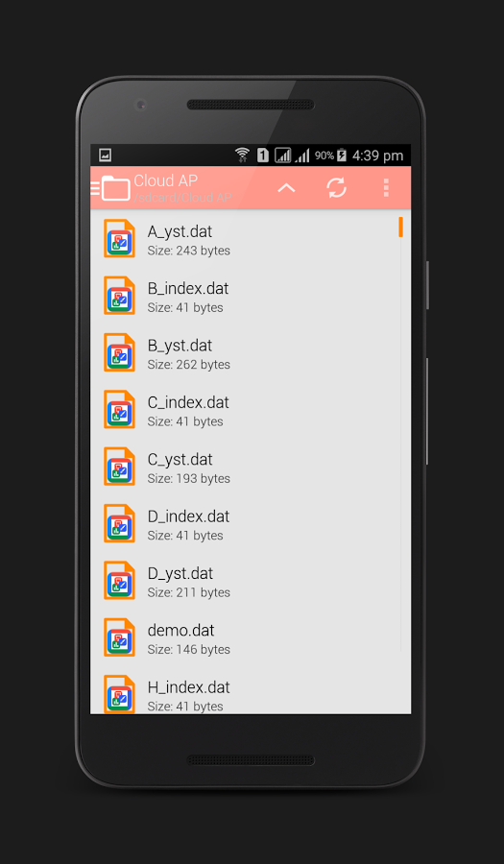Click the C_yst.dat file icon

(120, 467)
